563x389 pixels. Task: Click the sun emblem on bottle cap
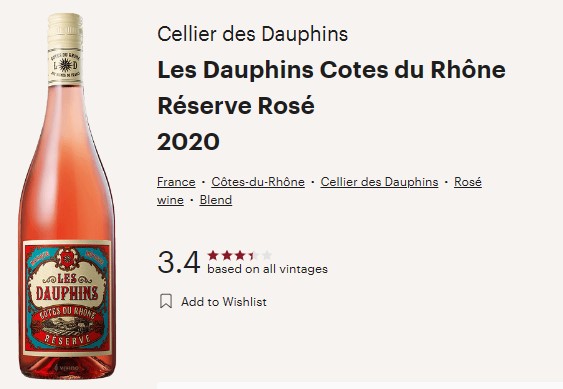tap(65, 65)
